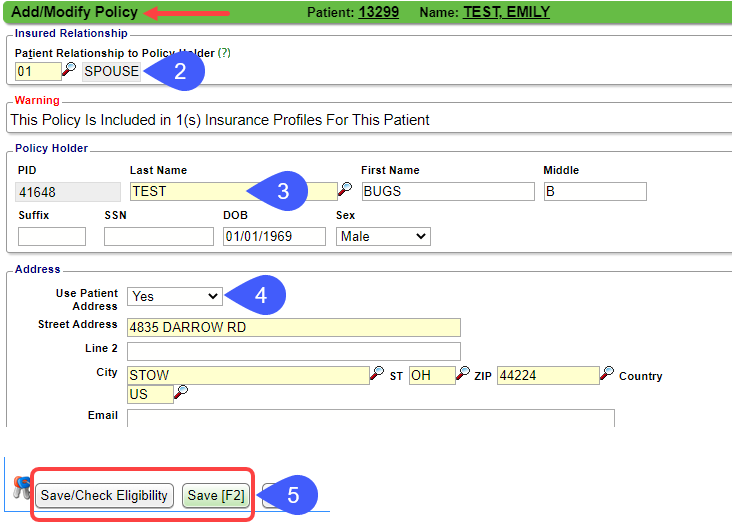Focus the Email input box
This screenshot has width=732, height=522.
click(x=370, y=417)
